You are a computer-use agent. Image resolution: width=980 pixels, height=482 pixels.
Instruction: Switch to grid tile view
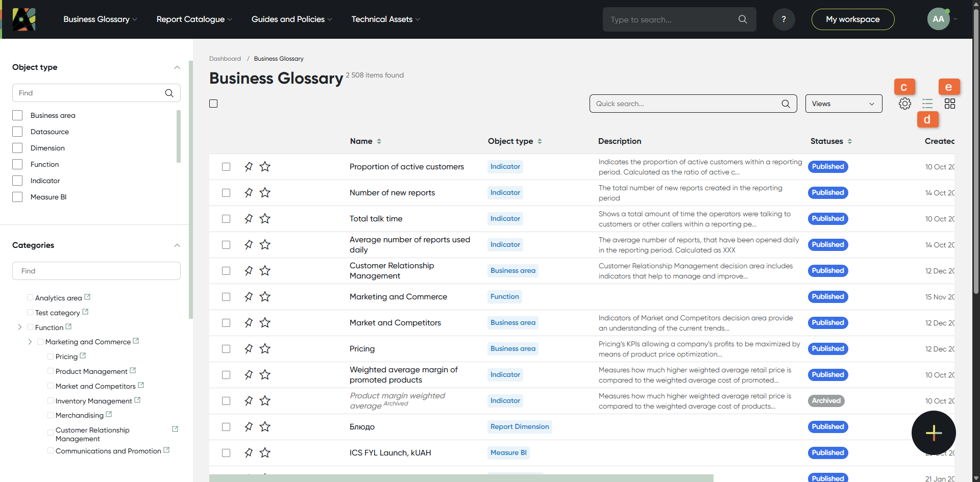949,104
